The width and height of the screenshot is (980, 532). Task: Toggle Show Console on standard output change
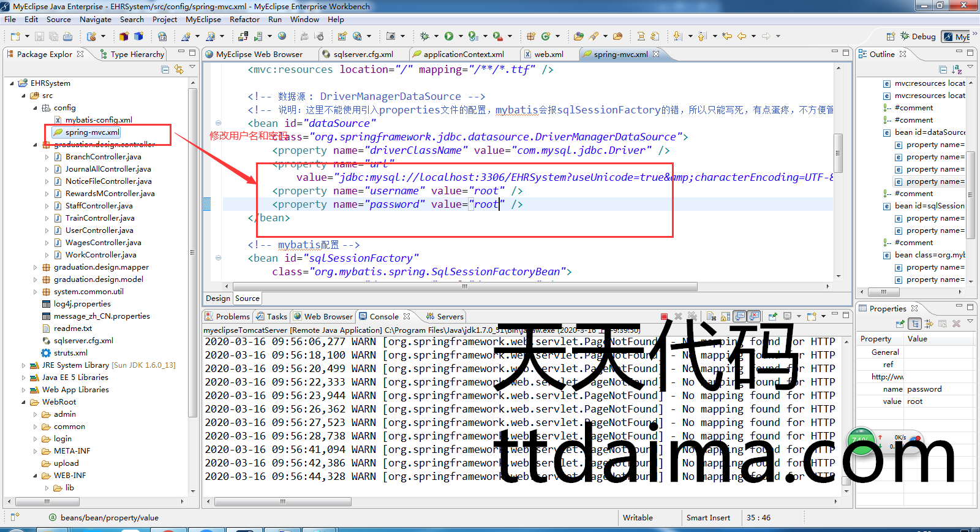tap(740, 316)
